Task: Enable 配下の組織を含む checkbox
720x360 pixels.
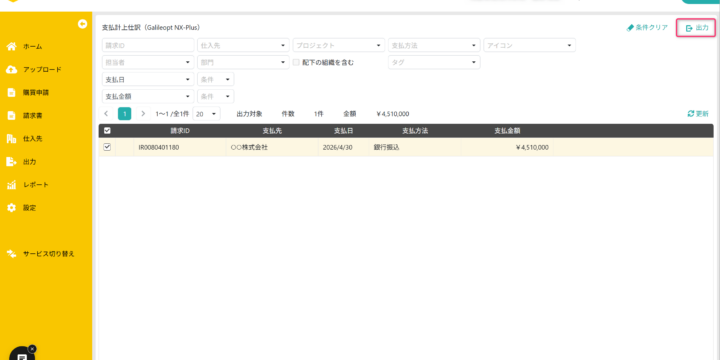Action: [x=296, y=62]
